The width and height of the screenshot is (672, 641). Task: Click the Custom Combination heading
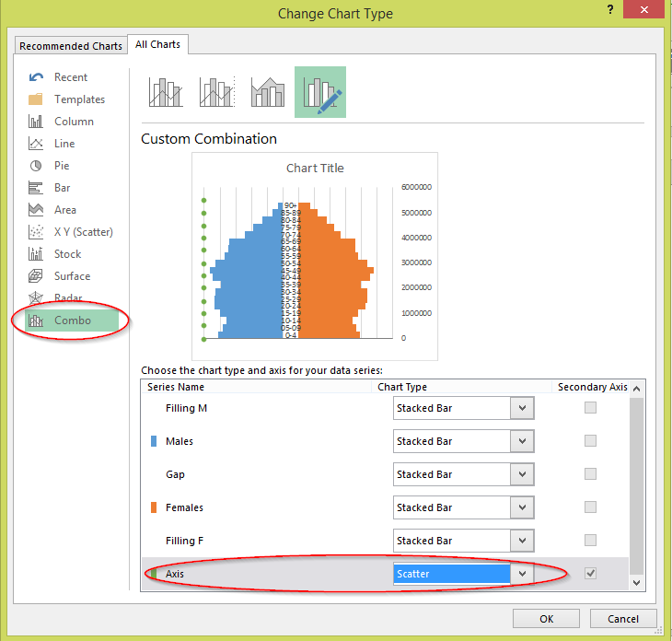coord(209,139)
